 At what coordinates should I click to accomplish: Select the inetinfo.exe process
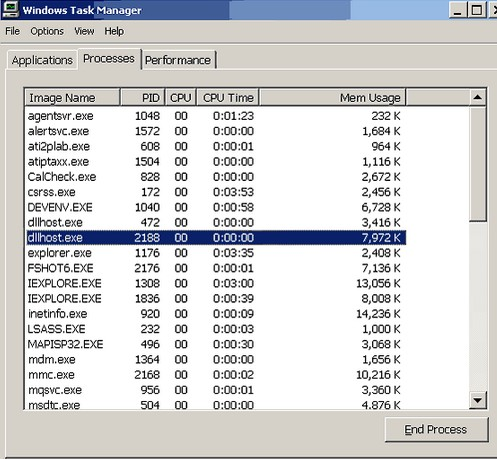pos(216,314)
